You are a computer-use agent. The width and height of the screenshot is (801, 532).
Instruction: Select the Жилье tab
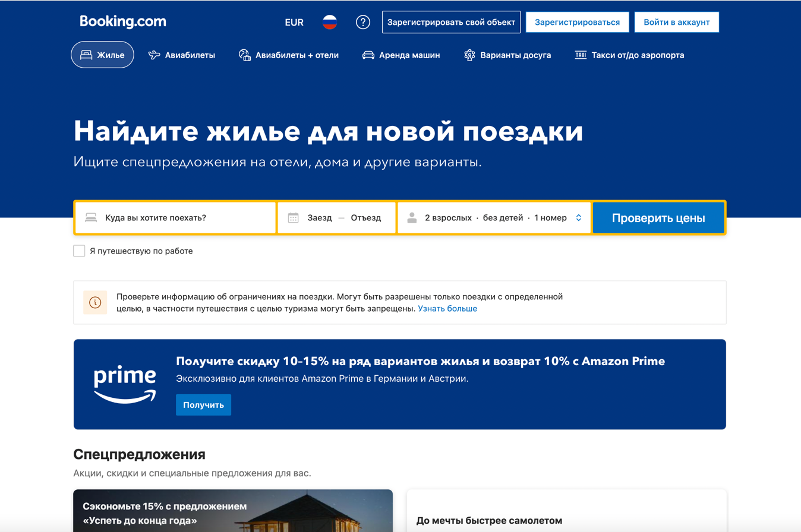click(102, 55)
